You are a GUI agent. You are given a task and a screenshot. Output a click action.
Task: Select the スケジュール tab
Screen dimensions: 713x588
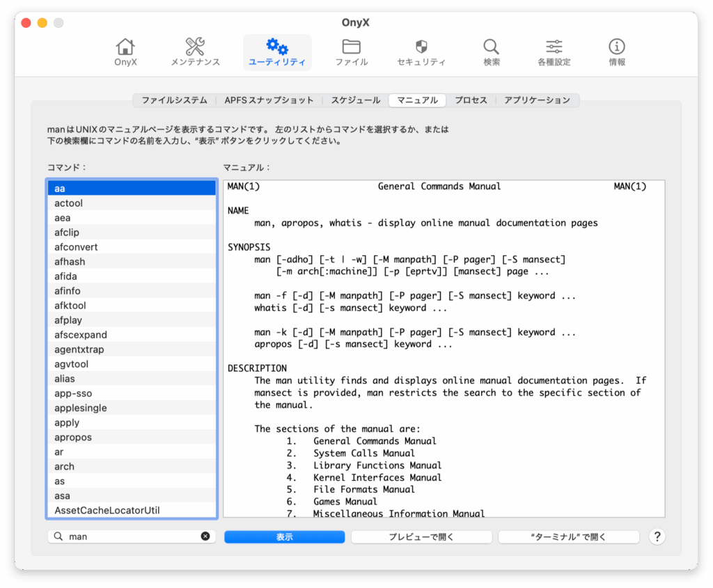(x=355, y=100)
